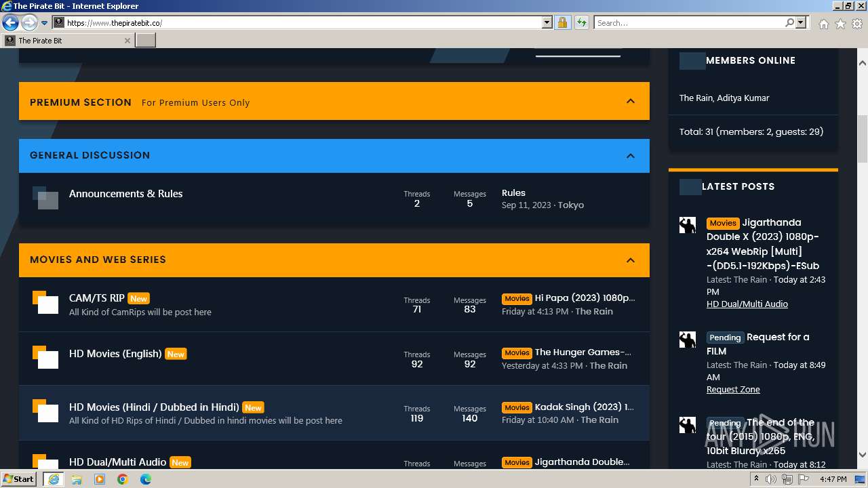Click page scrollbar down arrow
Image resolution: width=868 pixels, height=488 pixels.
click(863, 455)
